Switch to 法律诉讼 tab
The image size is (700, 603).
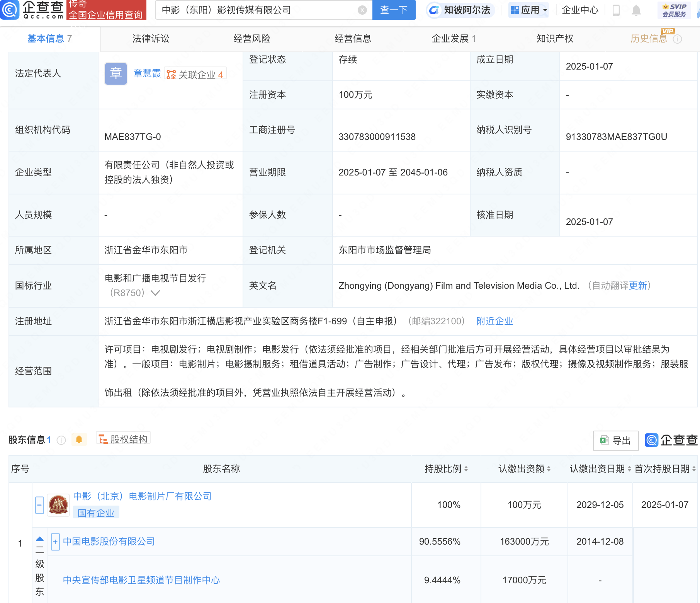click(151, 39)
